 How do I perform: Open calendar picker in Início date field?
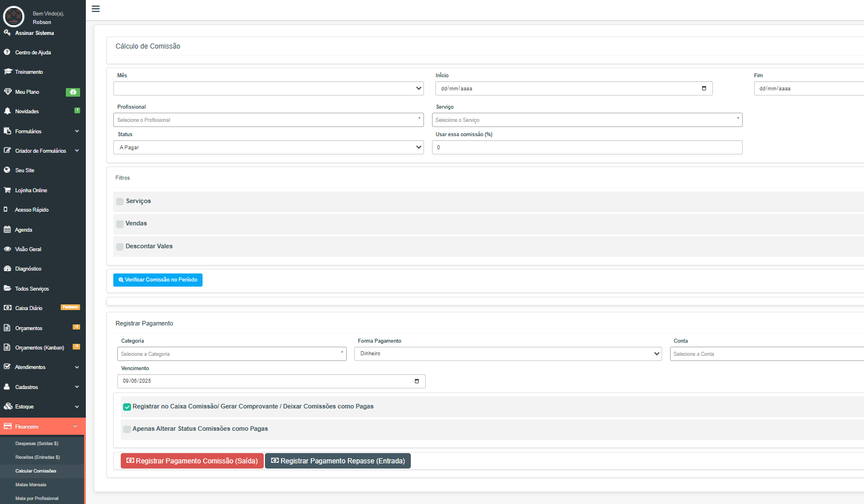tap(704, 88)
